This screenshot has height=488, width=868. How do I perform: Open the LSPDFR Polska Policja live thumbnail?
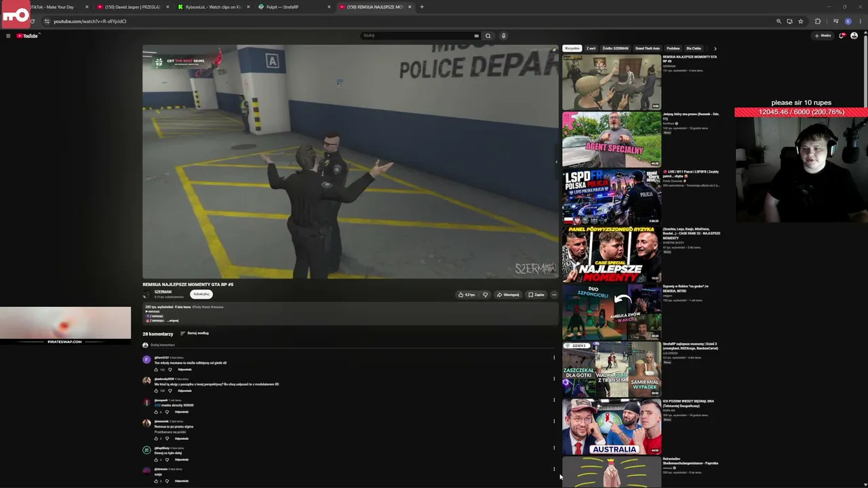[612, 197]
